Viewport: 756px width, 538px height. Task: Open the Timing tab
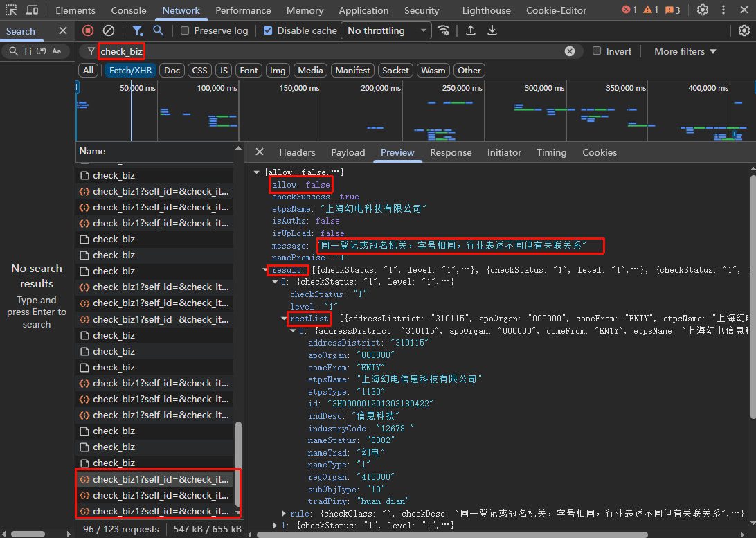point(552,152)
